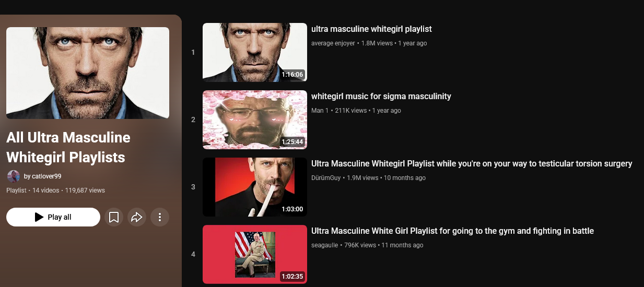Open the flag thumbnail with 1:02:35 duration
This screenshot has height=287, width=644.
(x=255, y=254)
